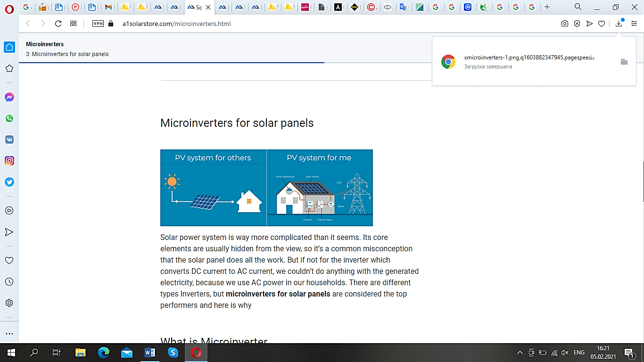This screenshot has height=362, width=644.
Task: Open the Opera main menu logo
Action: pyautogui.click(x=9, y=7)
